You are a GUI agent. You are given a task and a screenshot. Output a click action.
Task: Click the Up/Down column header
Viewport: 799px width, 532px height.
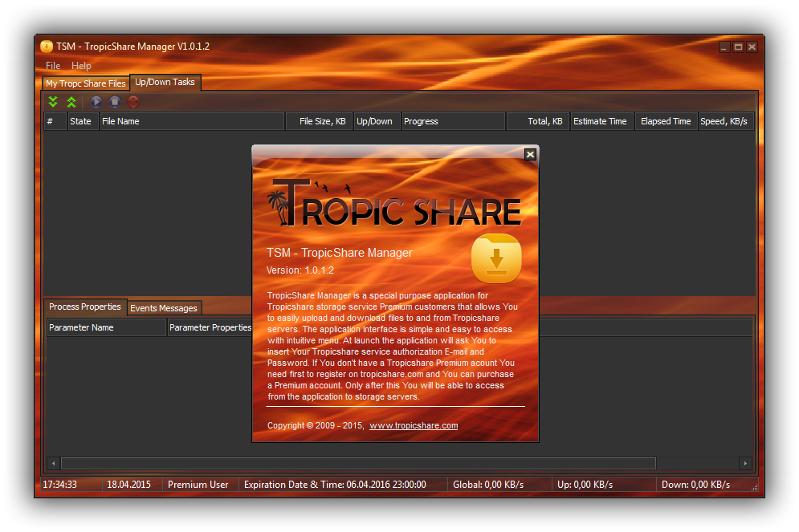377,121
